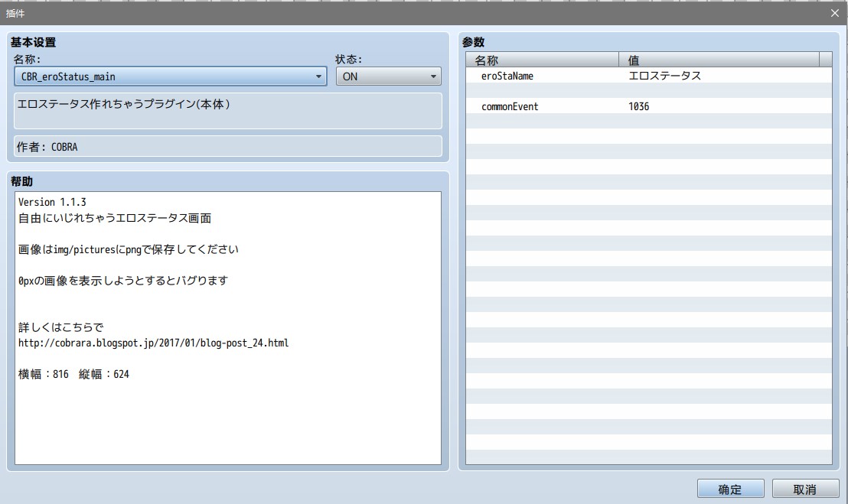Click the cobrara.blogspot.jp URL text

tap(154, 343)
